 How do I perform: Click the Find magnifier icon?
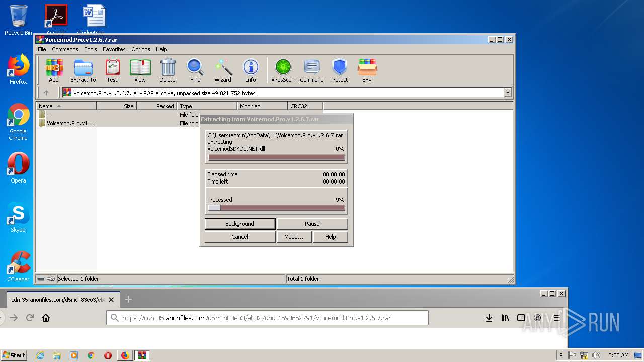click(x=195, y=71)
